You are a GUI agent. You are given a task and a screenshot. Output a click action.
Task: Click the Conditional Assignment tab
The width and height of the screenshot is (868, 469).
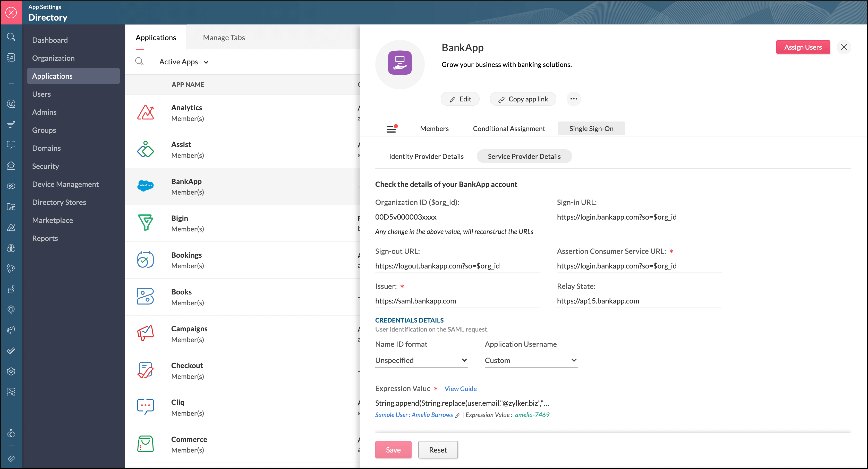coord(508,128)
